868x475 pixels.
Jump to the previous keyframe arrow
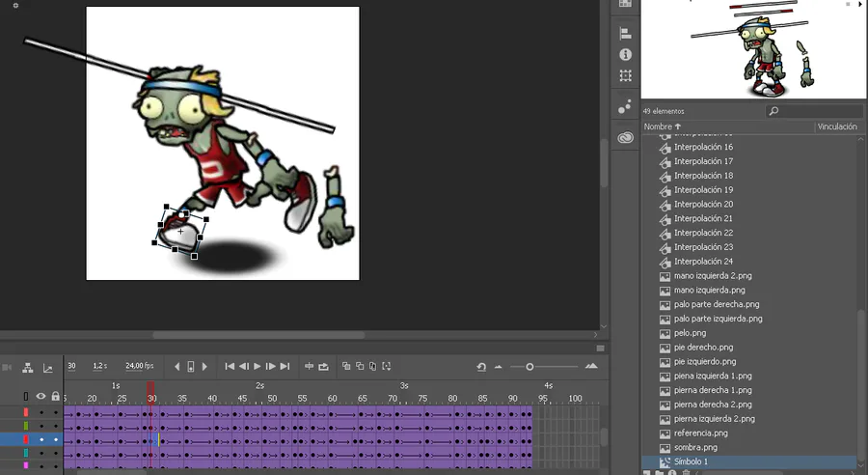coord(177,366)
